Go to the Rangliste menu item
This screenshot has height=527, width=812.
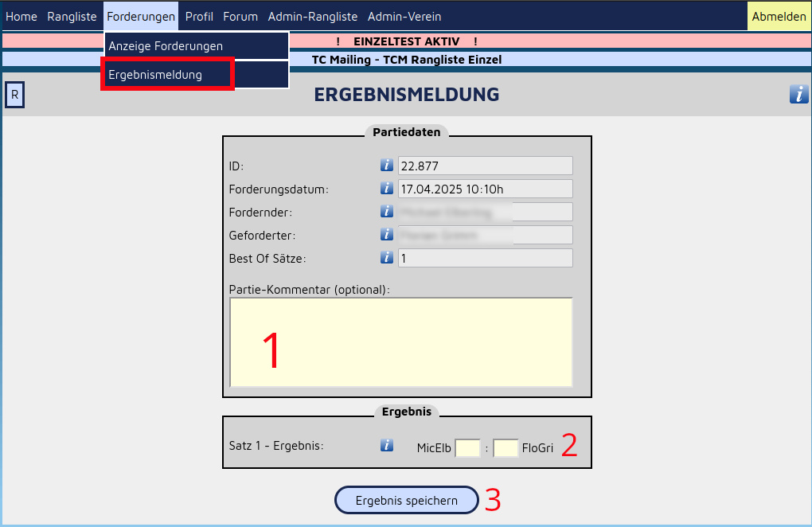pyautogui.click(x=72, y=17)
